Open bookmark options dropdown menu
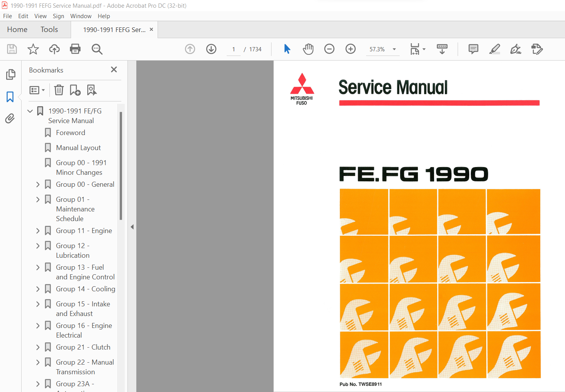This screenshot has height=392, width=565. pos(37,90)
